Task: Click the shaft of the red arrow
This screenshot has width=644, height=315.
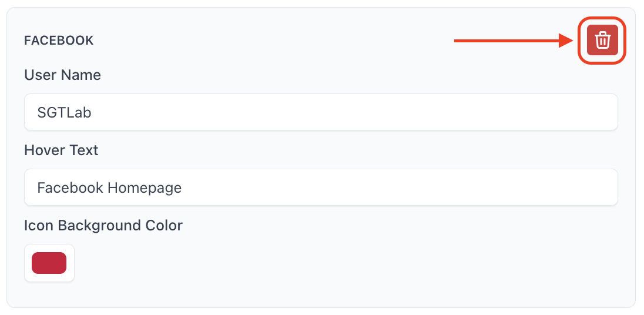Action: click(505, 41)
